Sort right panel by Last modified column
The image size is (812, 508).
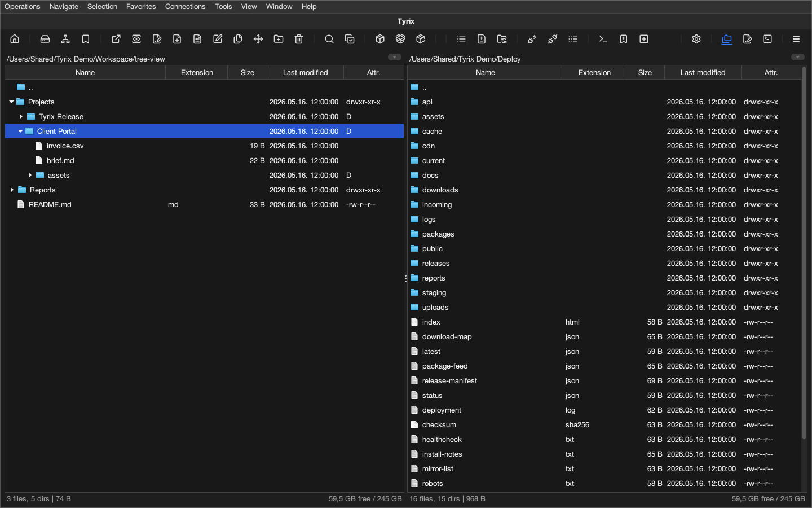coord(703,72)
